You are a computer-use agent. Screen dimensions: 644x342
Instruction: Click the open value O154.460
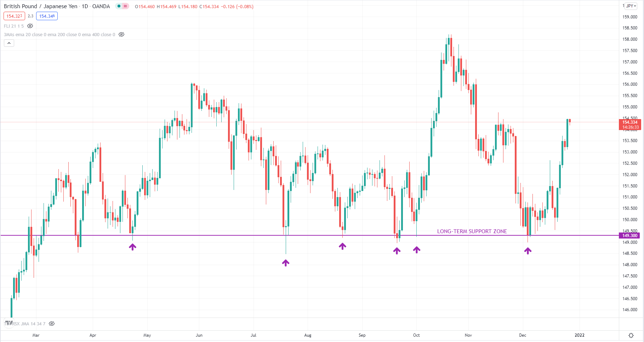[145, 6]
